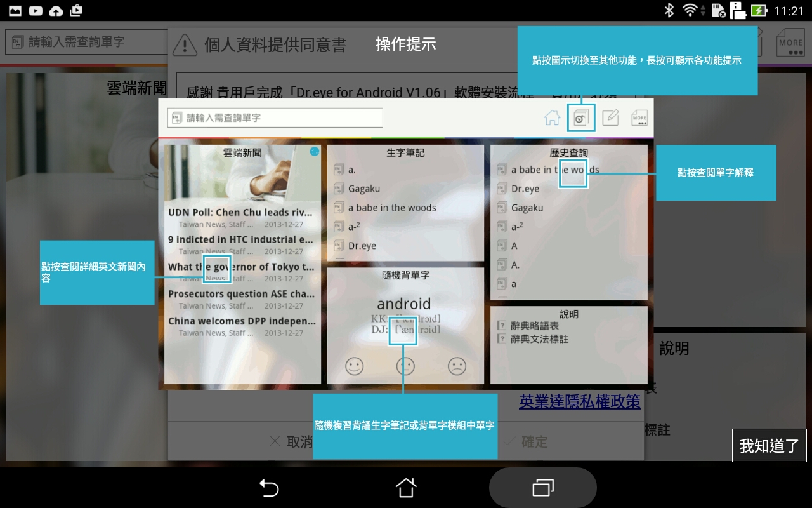This screenshot has height=508, width=812.
Task: Select 'Dr.eye' in the 生字筆記 list
Action: point(362,246)
